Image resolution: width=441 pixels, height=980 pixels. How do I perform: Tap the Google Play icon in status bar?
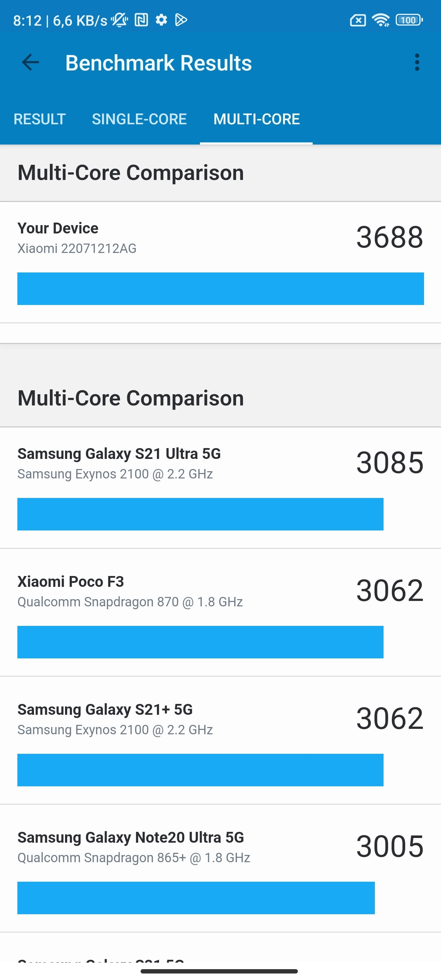coord(181,21)
